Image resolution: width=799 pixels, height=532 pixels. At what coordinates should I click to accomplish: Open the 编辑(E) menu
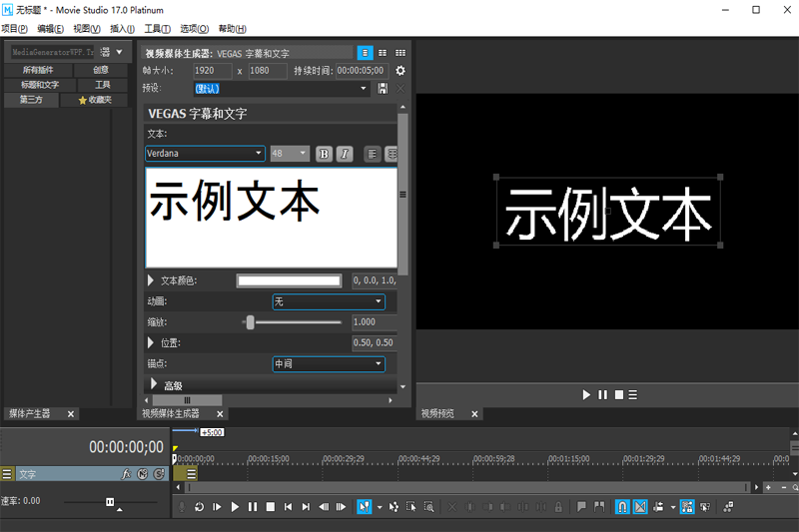click(51, 29)
